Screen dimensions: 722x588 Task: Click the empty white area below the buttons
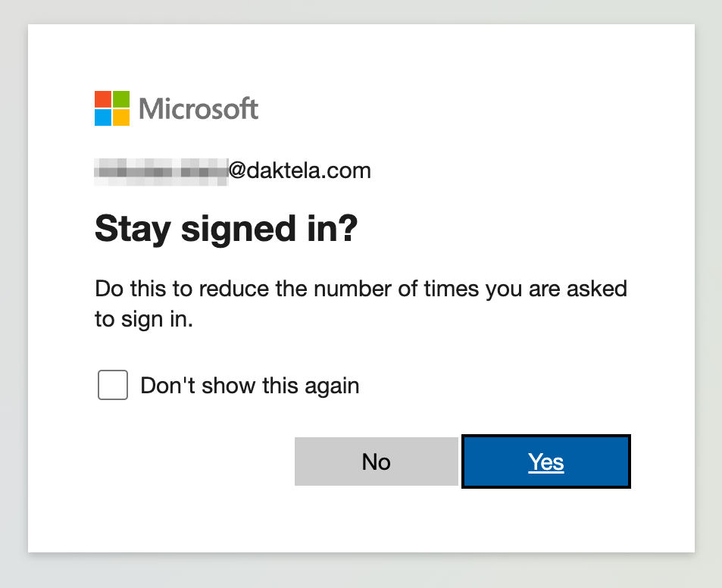(x=361, y=523)
